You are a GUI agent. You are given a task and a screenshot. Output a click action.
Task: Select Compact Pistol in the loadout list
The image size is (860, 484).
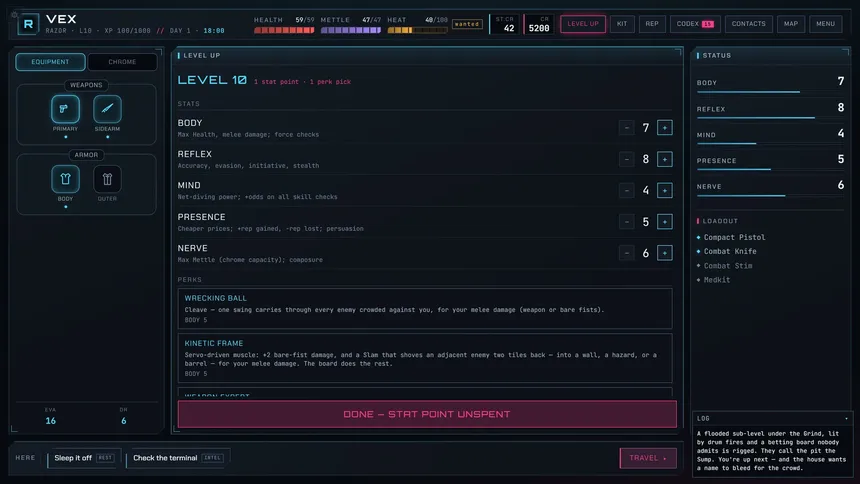tap(734, 237)
